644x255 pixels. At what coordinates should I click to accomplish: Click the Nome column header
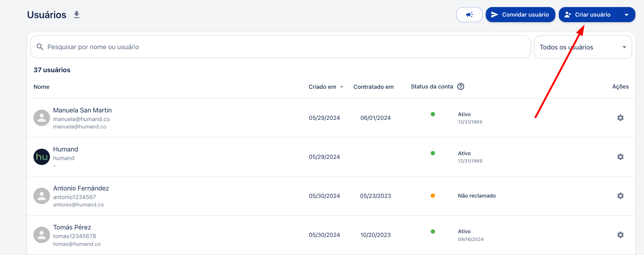(x=41, y=87)
